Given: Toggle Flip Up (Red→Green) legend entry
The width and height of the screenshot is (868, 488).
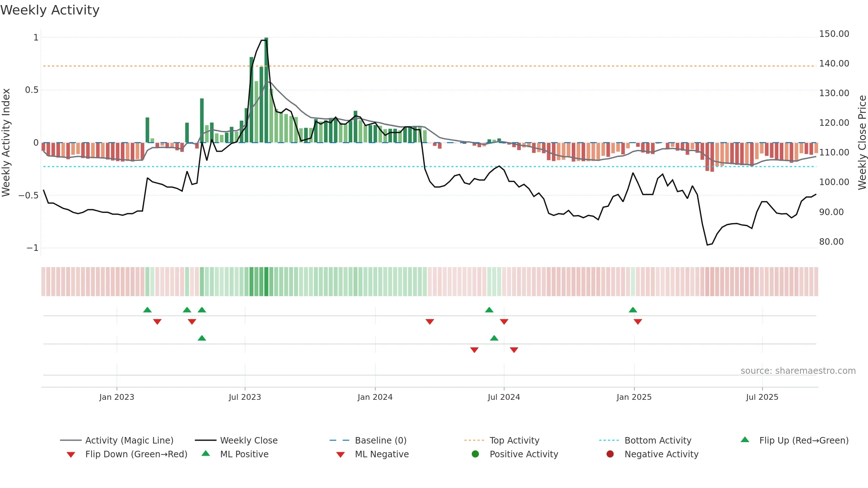Looking at the screenshot, I should [x=794, y=440].
